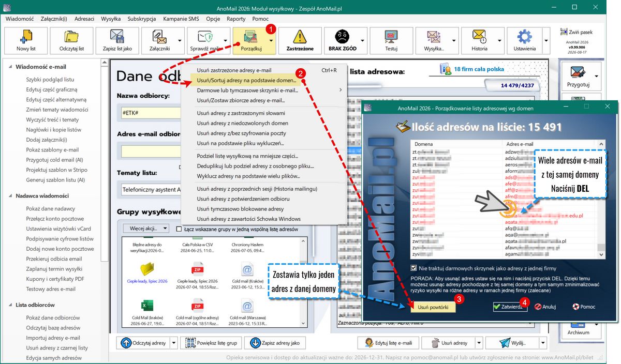Image resolution: width=621 pixels, height=364 pixels.
Task: Click the Tematy listu input field
Action: pos(150,190)
